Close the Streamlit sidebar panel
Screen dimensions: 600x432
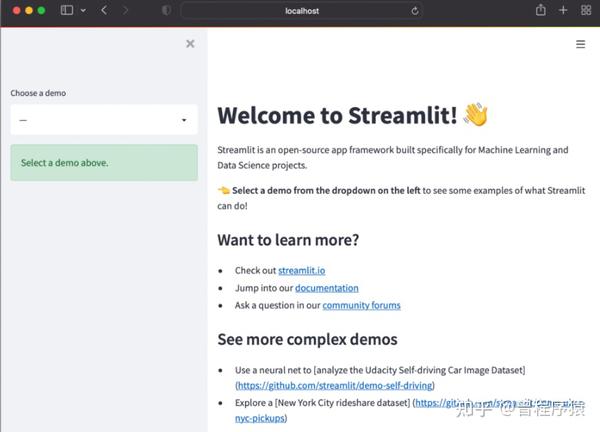pos(190,44)
